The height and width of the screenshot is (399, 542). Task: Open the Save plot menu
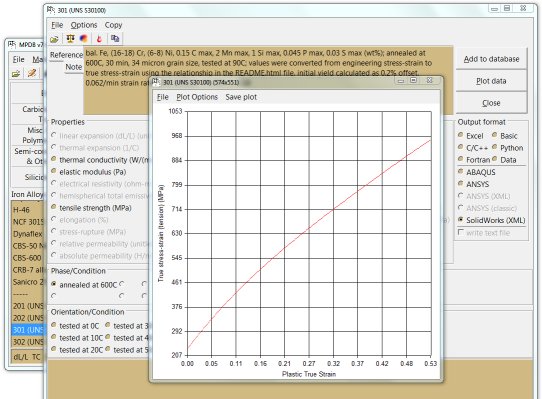point(241,97)
